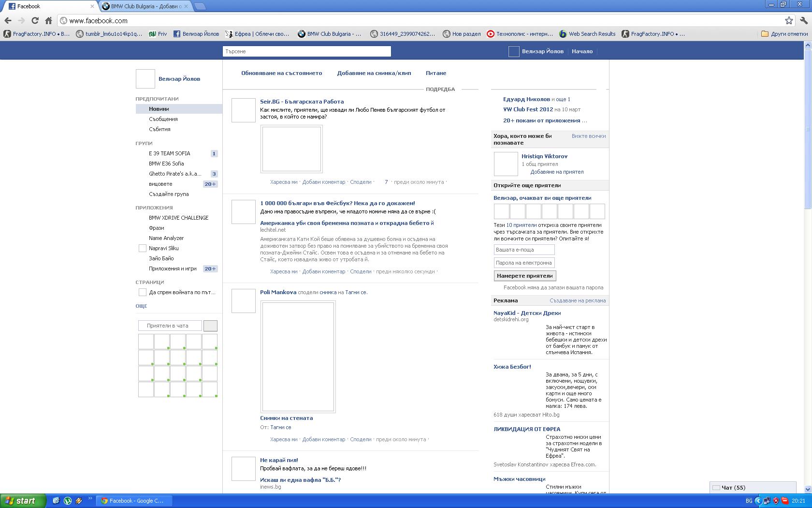
Task: Launch Winamp from the quick launch bar
Action: click(78, 501)
